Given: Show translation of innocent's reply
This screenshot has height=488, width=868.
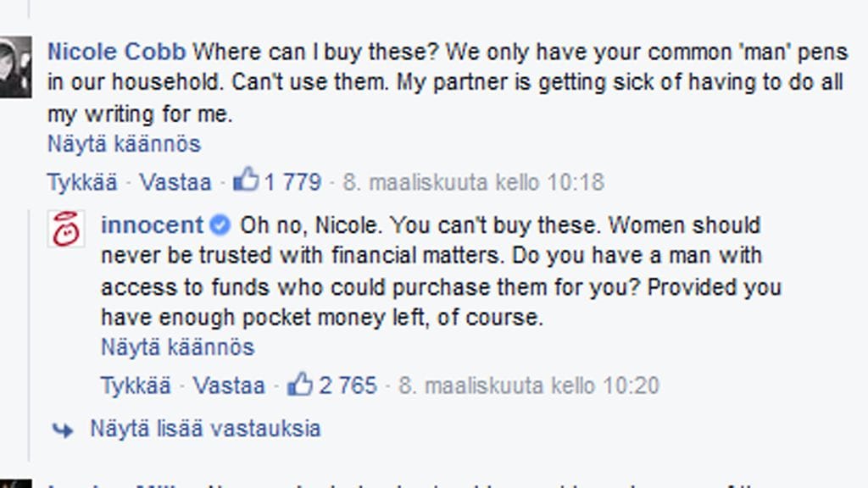Looking at the screenshot, I should pyautogui.click(x=177, y=347).
